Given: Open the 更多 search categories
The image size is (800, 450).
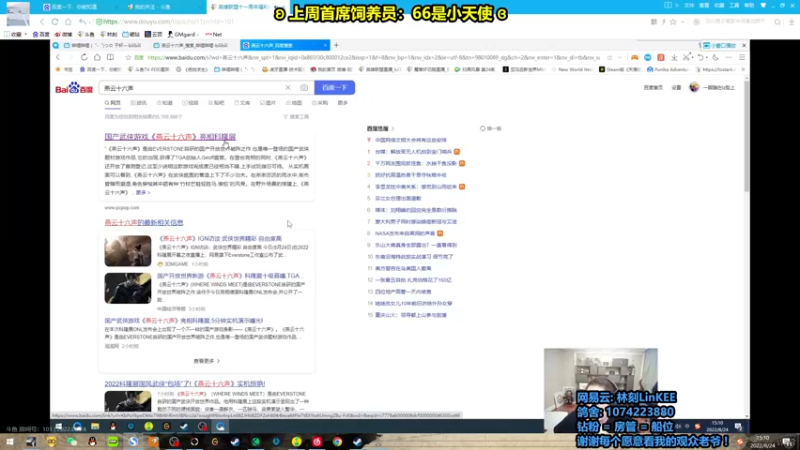Looking at the screenshot, I should [x=342, y=103].
